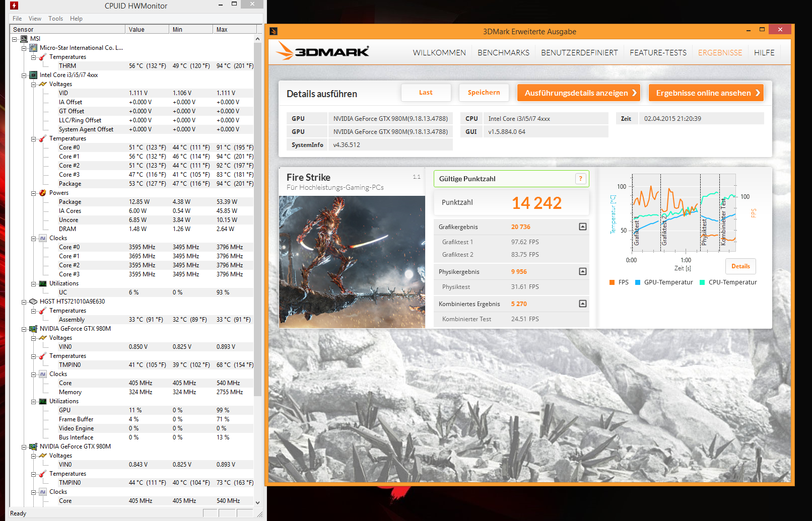812x521 pixels.
Task: Open the Tools menu in HWMonitor
Action: pyautogui.click(x=56, y=19)
